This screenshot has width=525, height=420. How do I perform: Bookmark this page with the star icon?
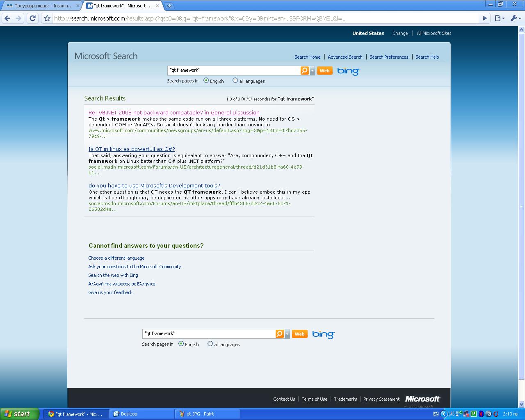coord(47,18)
